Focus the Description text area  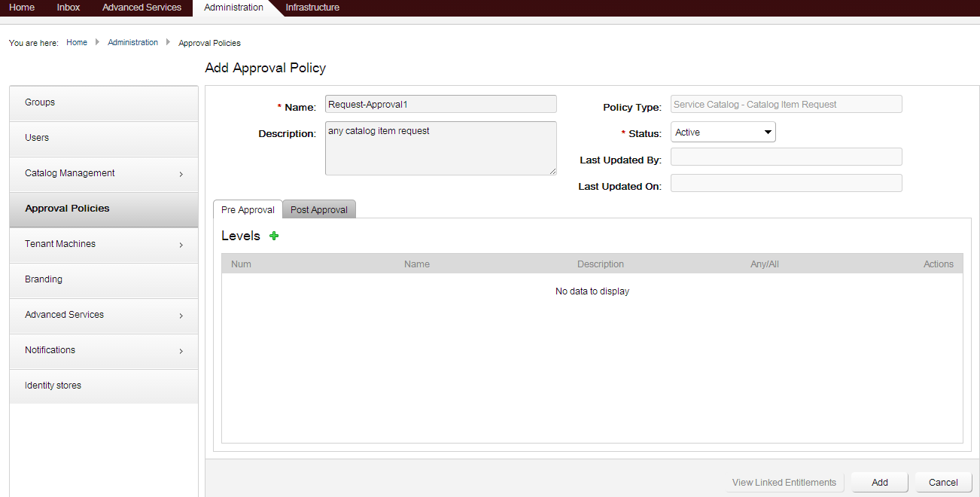[440, 148]
